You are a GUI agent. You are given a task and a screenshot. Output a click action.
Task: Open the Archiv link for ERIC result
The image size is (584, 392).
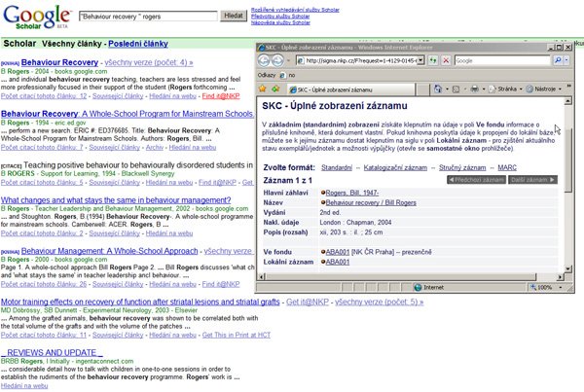[155, 148]
